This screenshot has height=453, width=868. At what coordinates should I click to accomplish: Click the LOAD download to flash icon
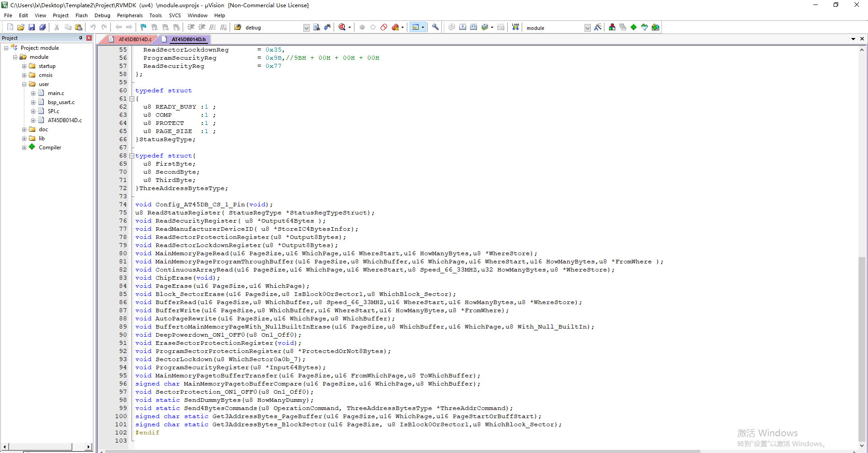point(515,28)
